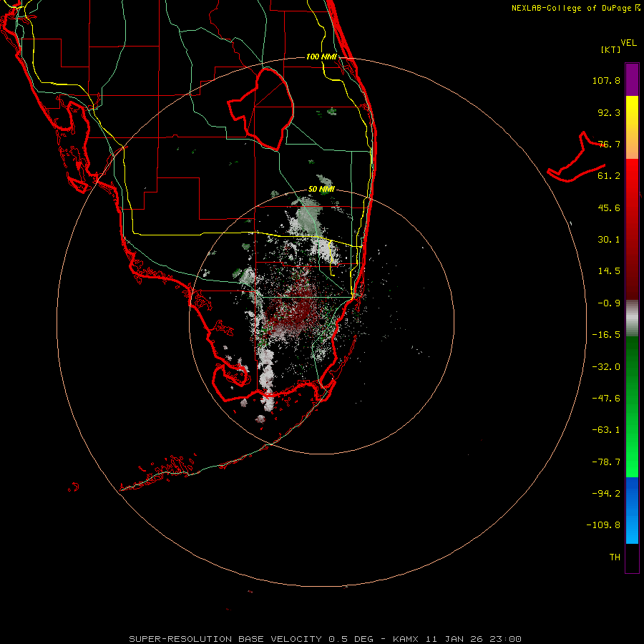Click the 30.1 legend value
Image resolution: width=644 pixels, height=644 pixels.
[609, 240]
